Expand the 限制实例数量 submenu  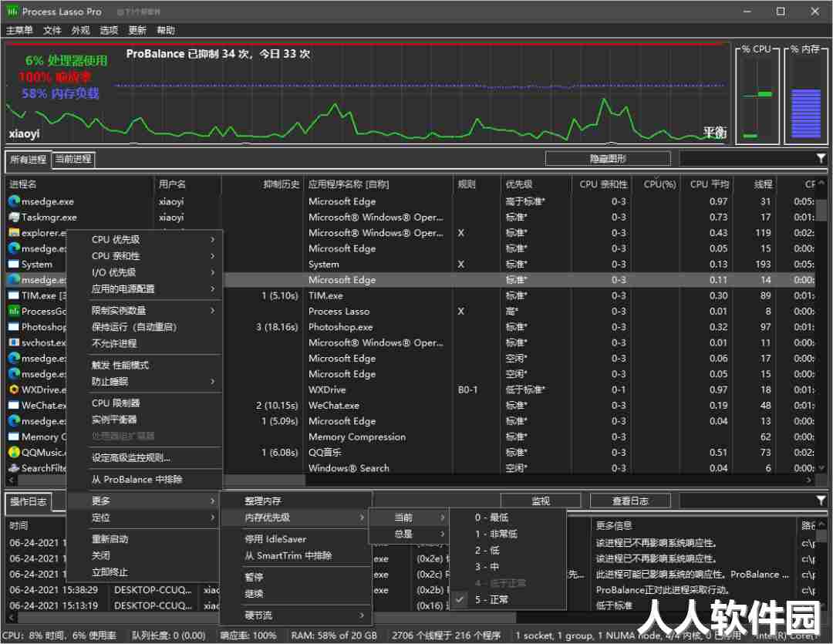coord(144,310)
